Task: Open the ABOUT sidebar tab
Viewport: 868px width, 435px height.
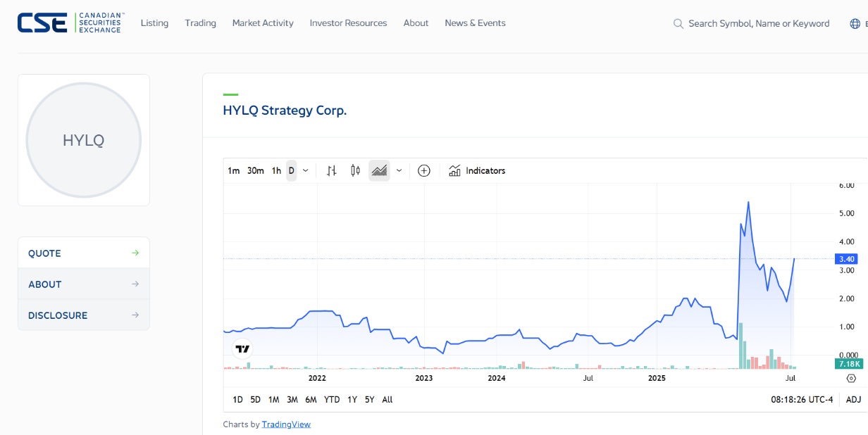Action: tap(84, 284)
